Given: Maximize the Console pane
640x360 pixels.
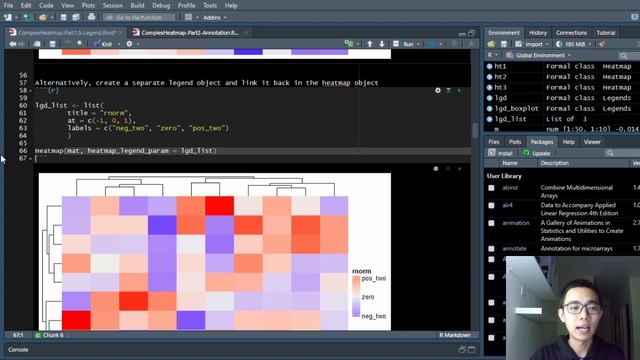Looking at the screenshot, I should click(x=471, y=350).
